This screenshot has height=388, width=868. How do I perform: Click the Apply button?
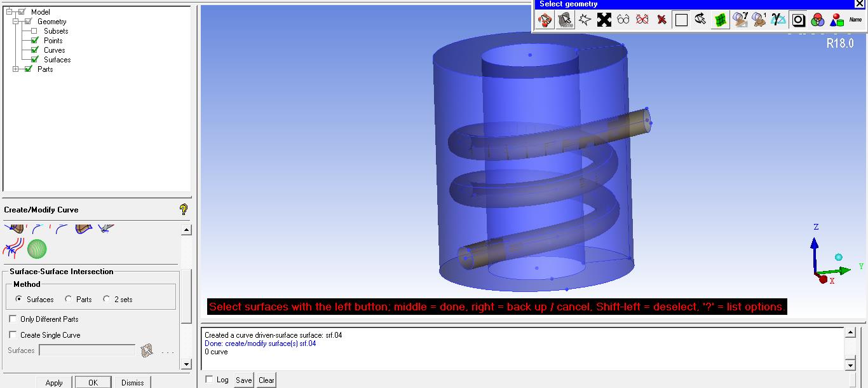[55, 382]
